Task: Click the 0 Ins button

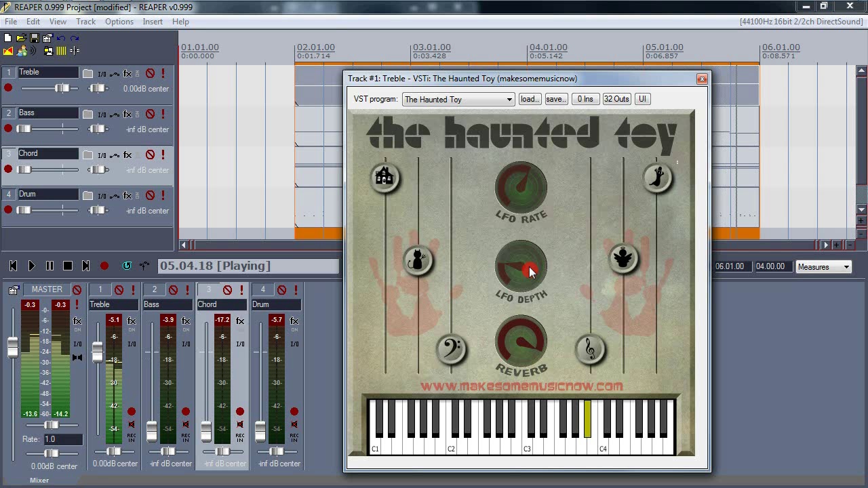Action: click(585, 99)
